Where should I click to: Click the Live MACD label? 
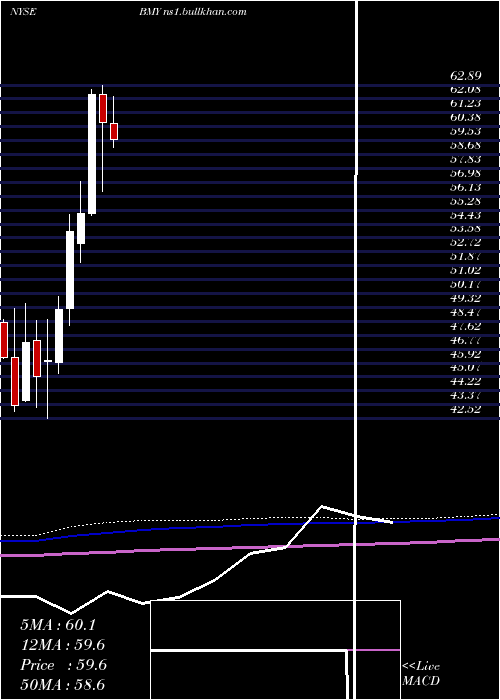click(x=421, y=673)
